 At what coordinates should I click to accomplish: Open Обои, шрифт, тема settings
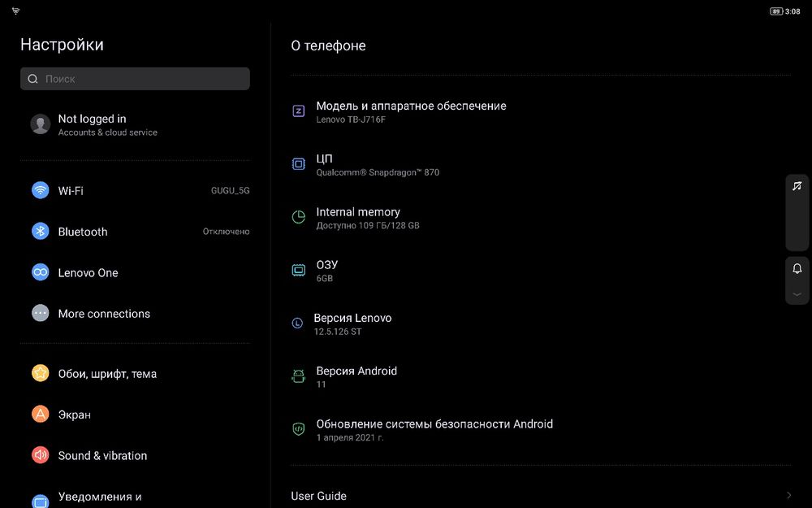(x=135, y=373)
